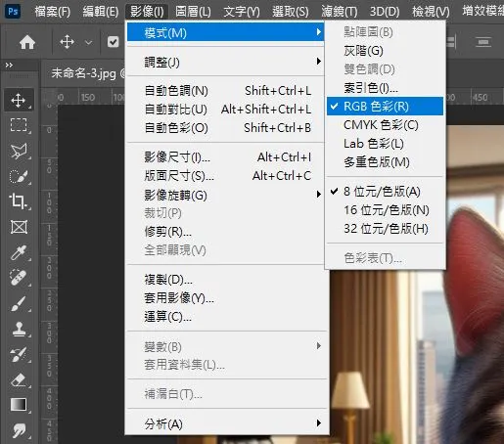Select 灰階(G) color mode
The image size is (504, 444).
[385, 51]
